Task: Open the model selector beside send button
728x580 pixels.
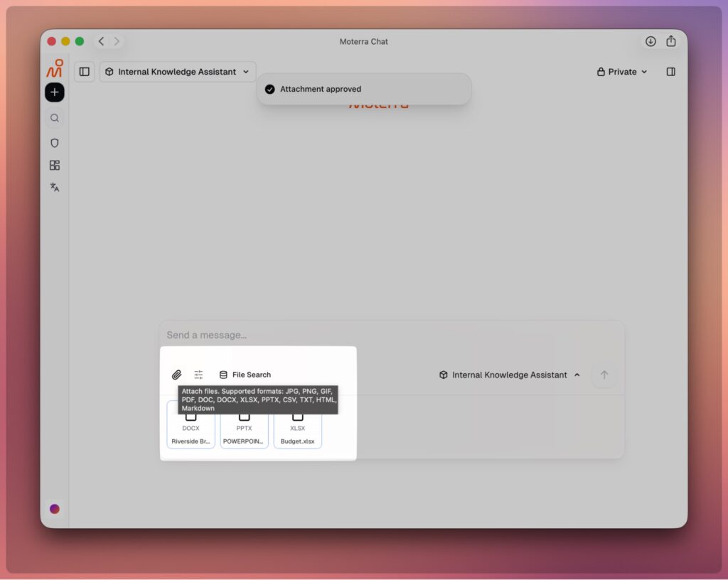Action: [509, 375]
